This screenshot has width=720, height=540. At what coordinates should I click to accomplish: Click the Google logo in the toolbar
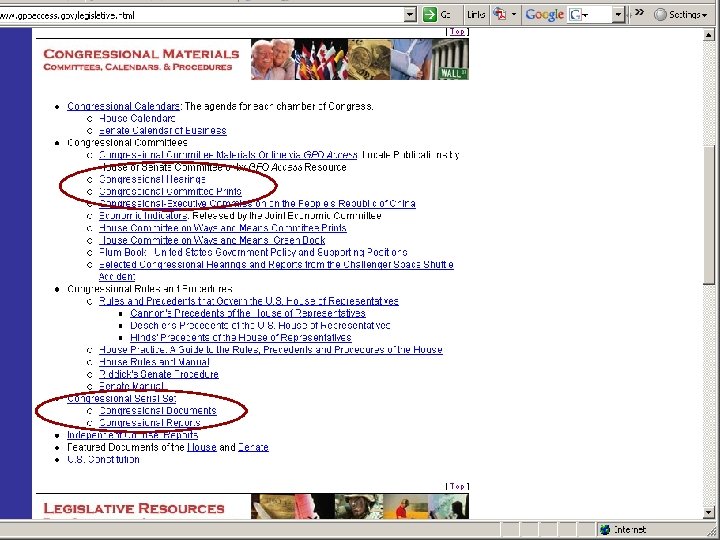[x=544, y=15]
